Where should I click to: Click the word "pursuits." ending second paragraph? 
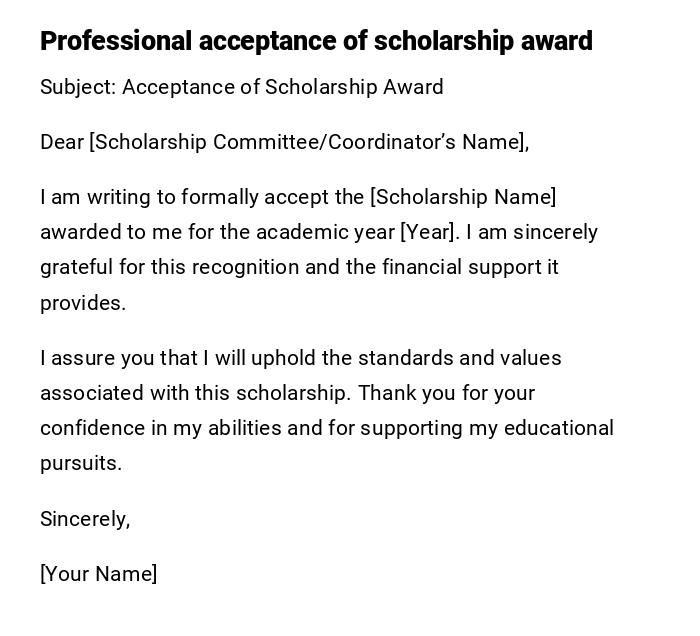point(81,463)
